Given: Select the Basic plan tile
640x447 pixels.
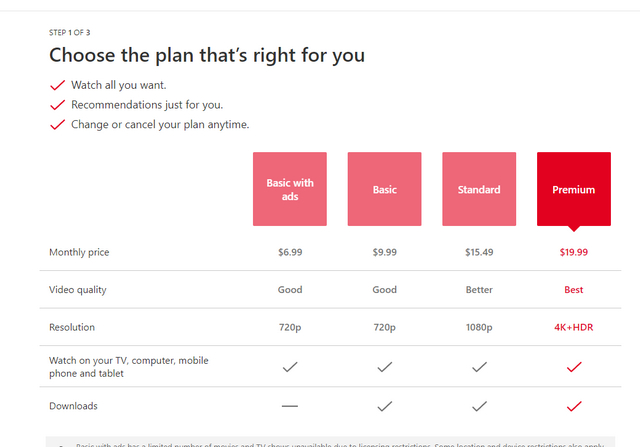Looking at the screenshot, I should pyautogui.click(x=384, y=189).
